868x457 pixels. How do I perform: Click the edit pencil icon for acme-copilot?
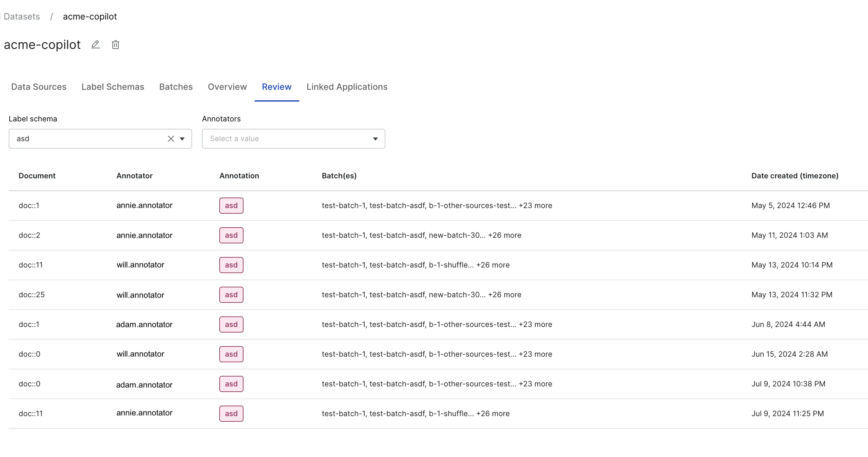95,45
